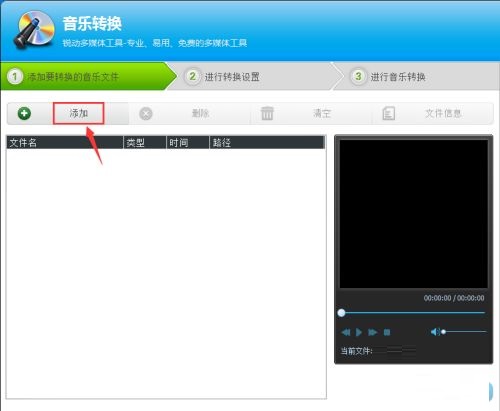This screenshot has height=411, width=500.
Task: Click the black video preview area
Action: coord(414,214)
